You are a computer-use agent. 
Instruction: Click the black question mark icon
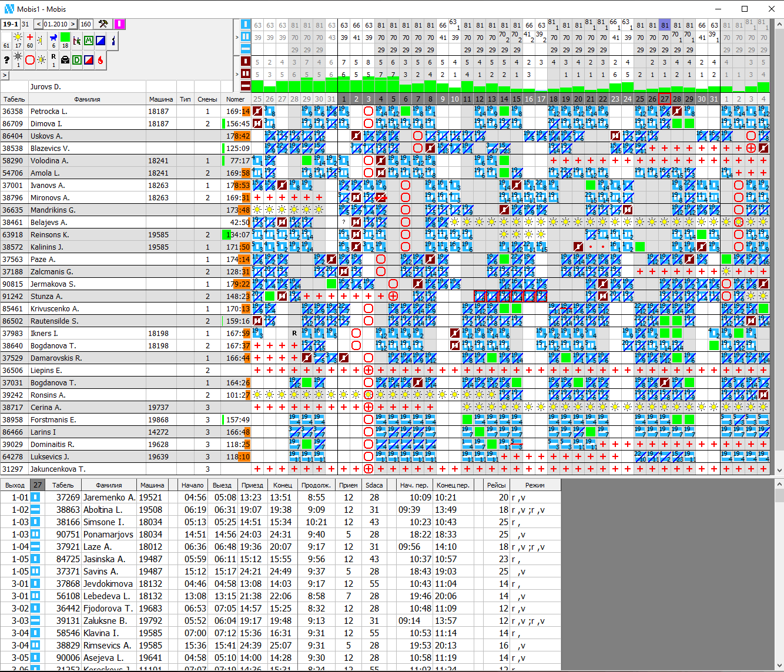click(x=6, y=59)
